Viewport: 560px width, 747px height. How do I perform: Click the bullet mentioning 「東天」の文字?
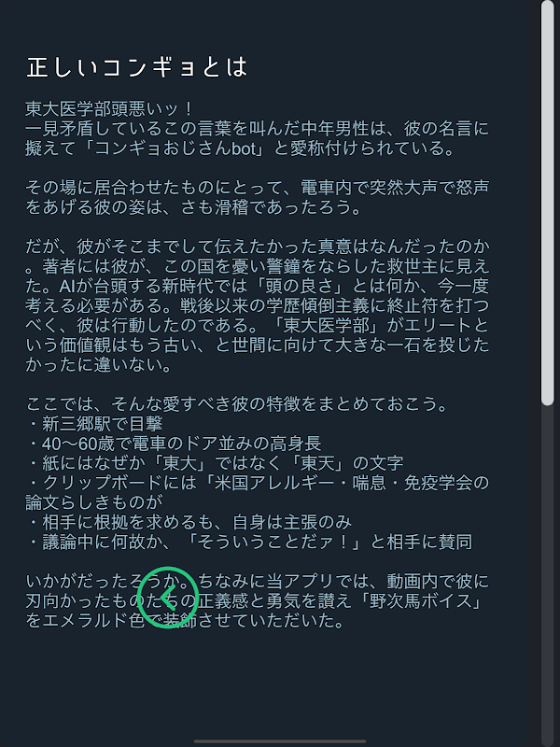215,463
